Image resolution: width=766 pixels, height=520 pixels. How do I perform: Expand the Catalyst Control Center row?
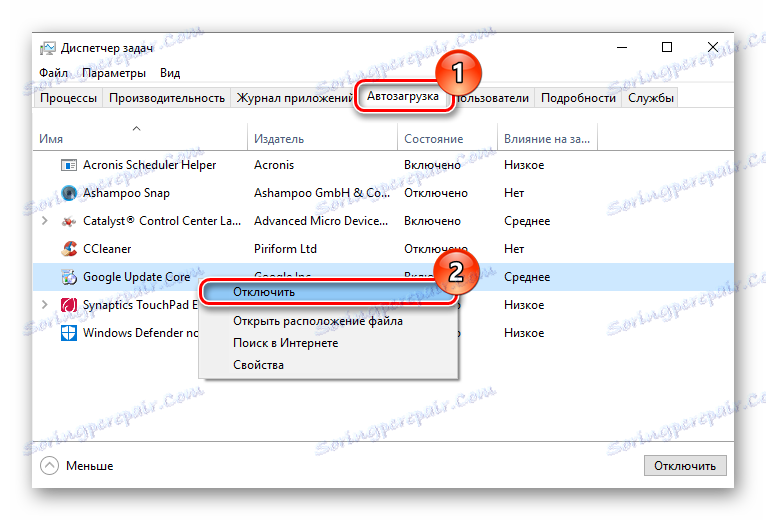pyautogui.click(x=44, y=221)
